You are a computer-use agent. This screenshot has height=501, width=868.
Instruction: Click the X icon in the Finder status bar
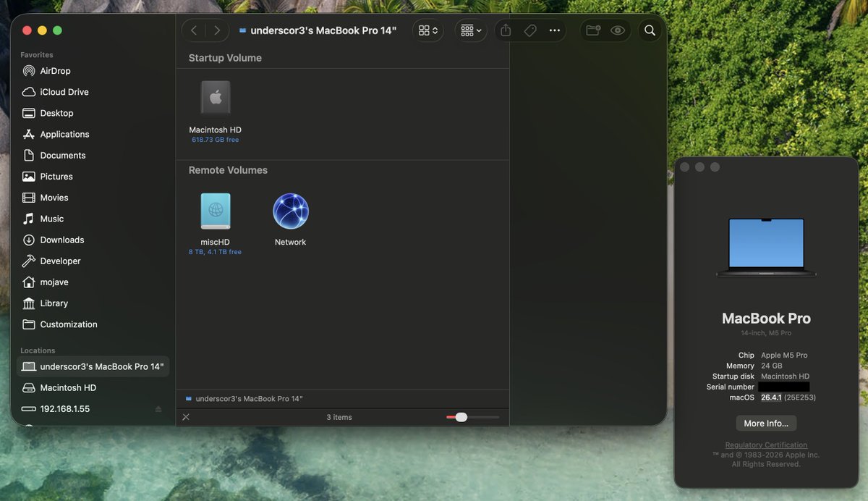coord(186,417)
